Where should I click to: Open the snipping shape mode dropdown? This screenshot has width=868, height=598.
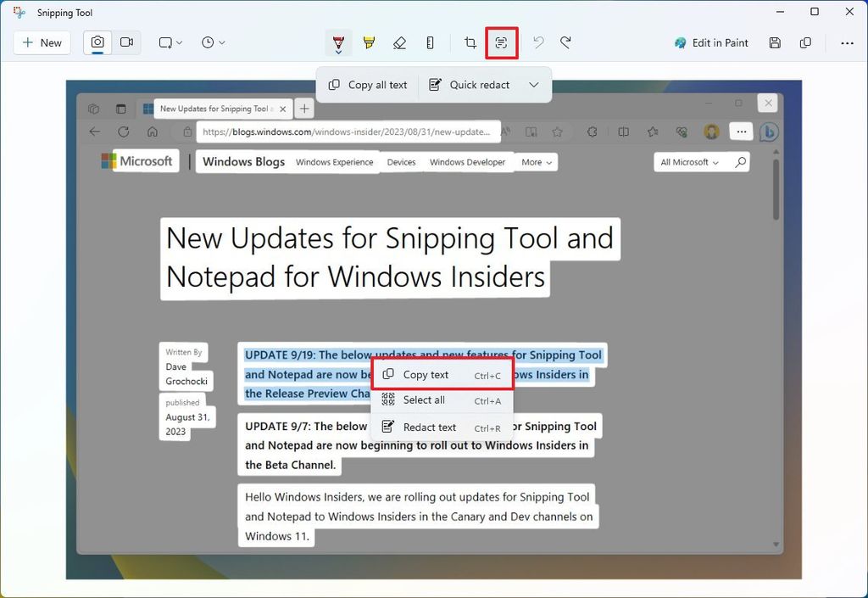[x=170, y=42]
